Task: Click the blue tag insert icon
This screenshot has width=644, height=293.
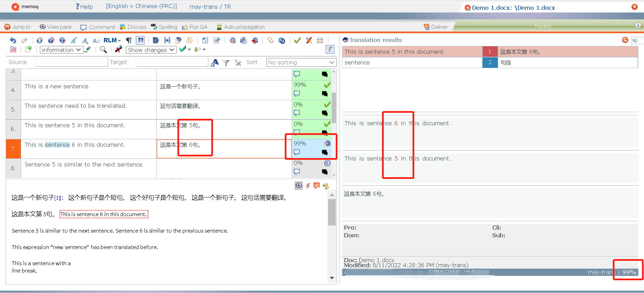Action: point(156,40)
